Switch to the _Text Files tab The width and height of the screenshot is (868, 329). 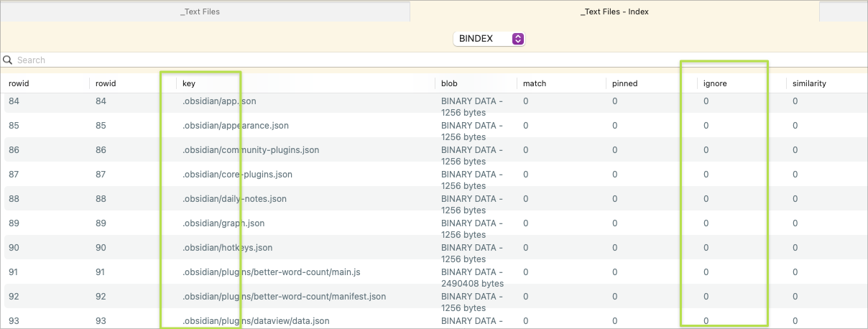point(200,11)
